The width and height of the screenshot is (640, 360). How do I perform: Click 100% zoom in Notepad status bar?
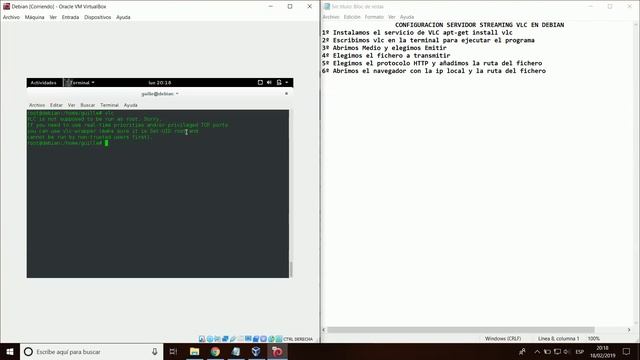[594, 339]
